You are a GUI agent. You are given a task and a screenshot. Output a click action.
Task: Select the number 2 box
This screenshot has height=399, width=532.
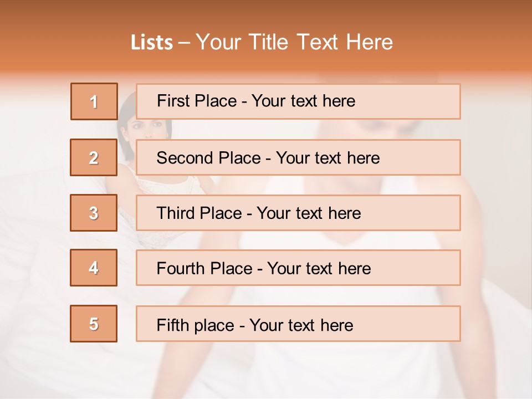click(x=94, y=158)
